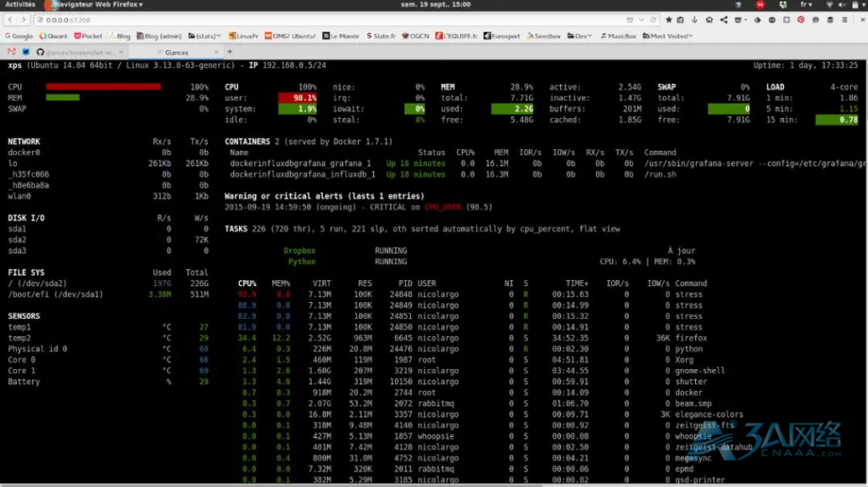Open the LinuxFr bookmark
868x487 pixels.
point(243,36)
